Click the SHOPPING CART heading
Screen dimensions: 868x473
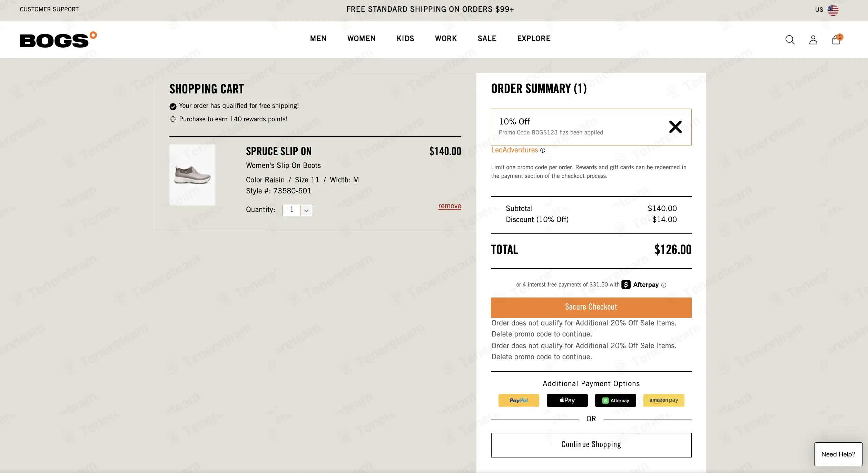click(207, 89)
